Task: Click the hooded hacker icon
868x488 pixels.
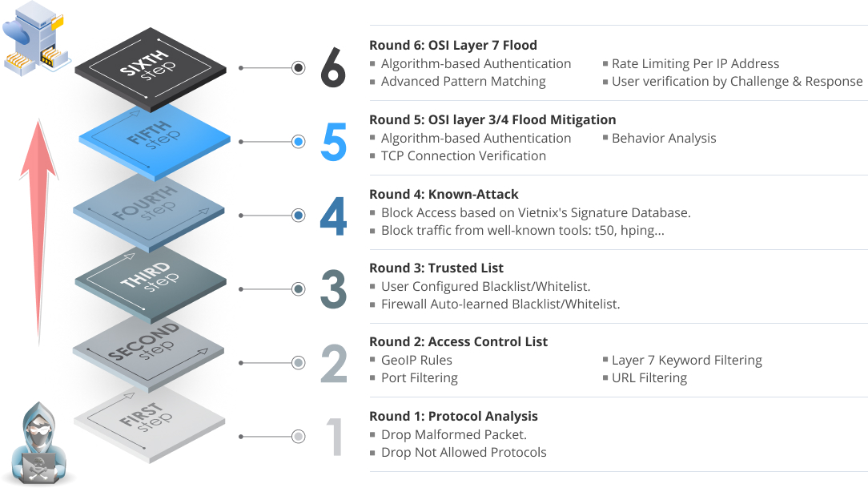Action: point(39,443)
